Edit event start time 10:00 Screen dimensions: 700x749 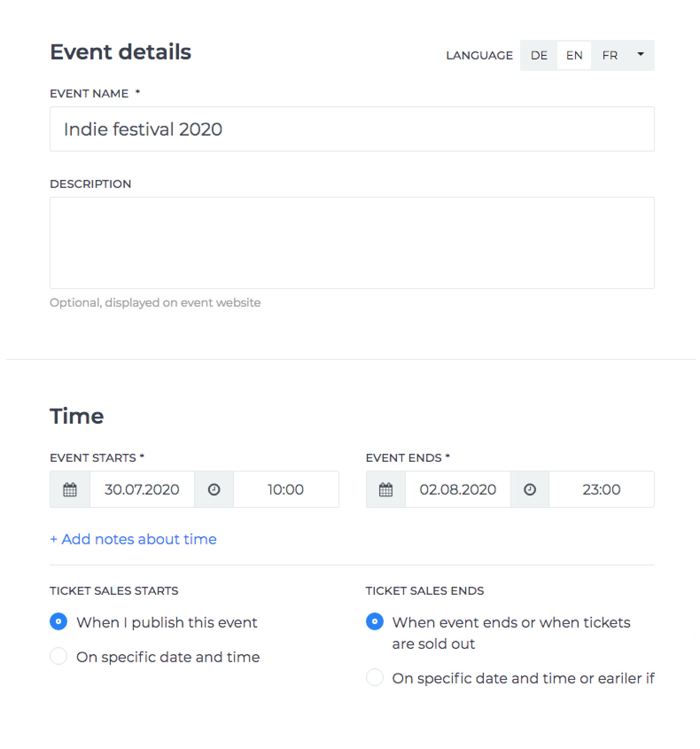pyautogui.click(x=286, y=489)
